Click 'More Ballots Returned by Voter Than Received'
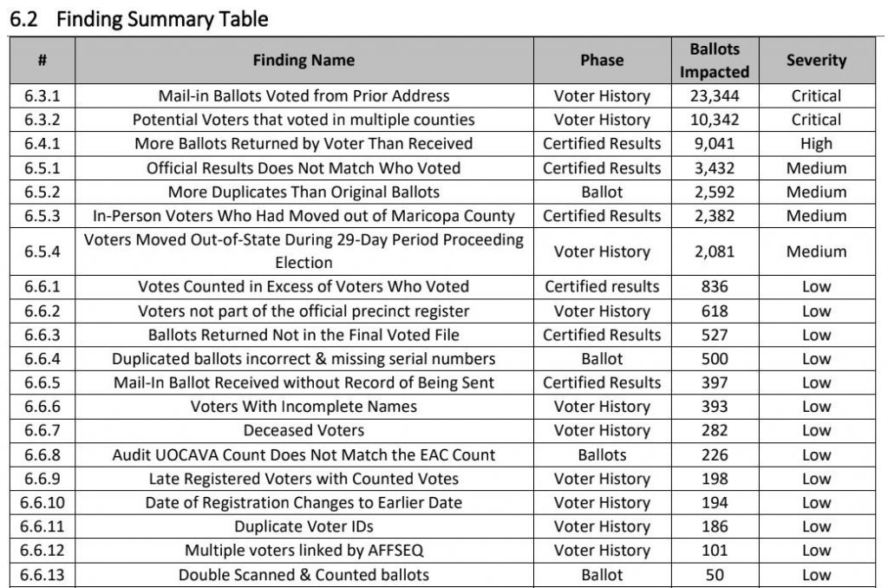Screen dimensions: 888x588 (x=304, y=144)
